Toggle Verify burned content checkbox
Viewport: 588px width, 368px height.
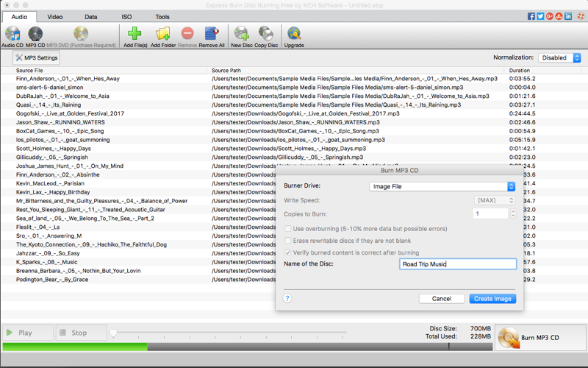coord(288,252)
